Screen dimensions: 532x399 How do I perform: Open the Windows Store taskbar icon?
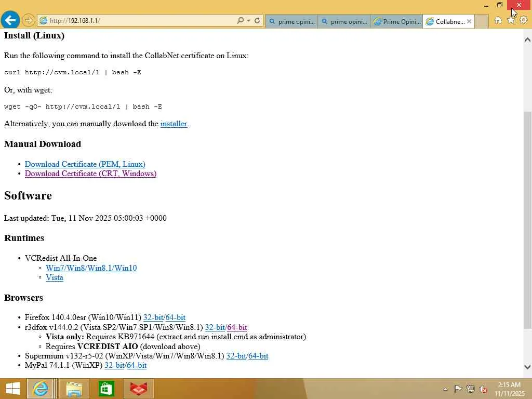[x=106, y=389]
